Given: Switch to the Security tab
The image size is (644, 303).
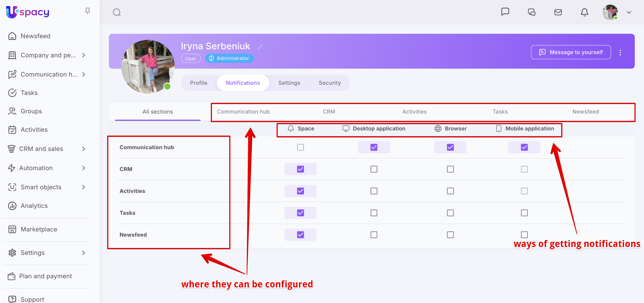Looking at the screenshot, I should (x=329, y=83).
